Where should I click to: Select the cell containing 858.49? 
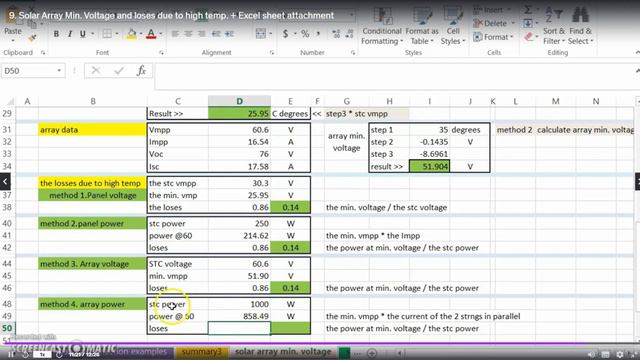tap(239, 316)
